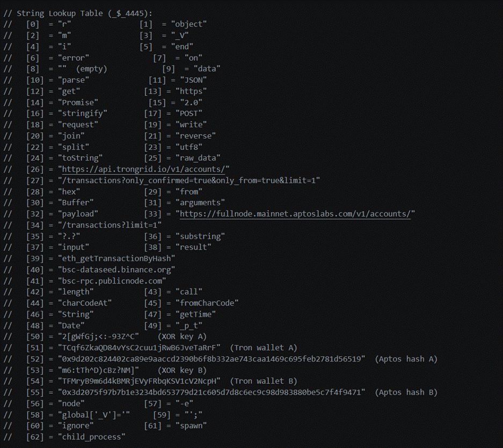The width and height of the screenshot is (503, 448).
Task: Click the "bsc-dataseed.binance.org" string entry
Action: click(x=116, y=270)
